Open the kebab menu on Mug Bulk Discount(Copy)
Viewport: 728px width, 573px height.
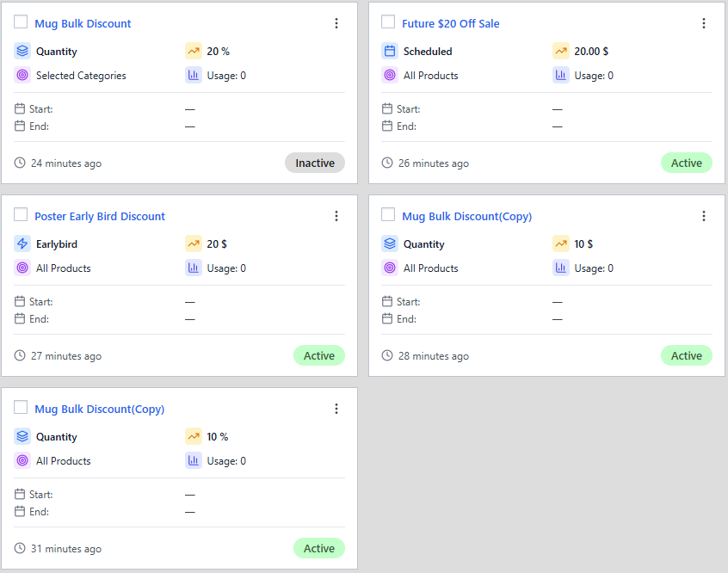pos(704,216)
